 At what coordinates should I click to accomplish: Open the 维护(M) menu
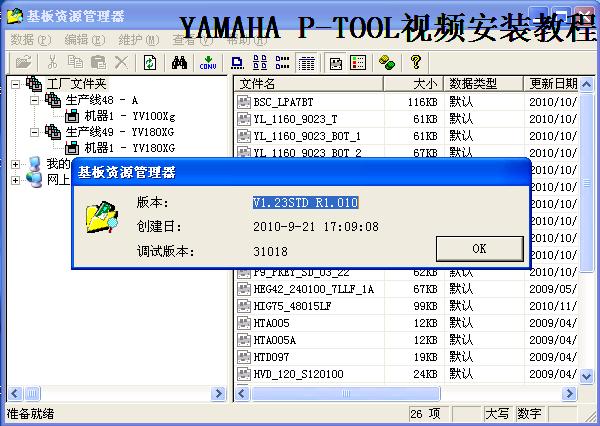tap(139, 40)
